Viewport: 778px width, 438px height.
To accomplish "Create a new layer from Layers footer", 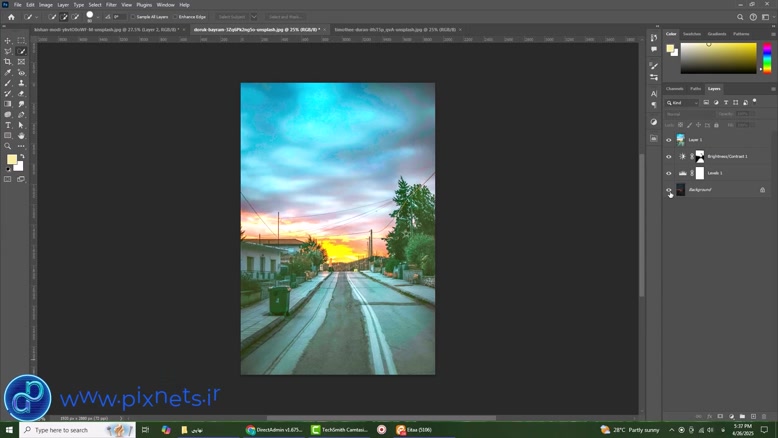I will point(753,417).
